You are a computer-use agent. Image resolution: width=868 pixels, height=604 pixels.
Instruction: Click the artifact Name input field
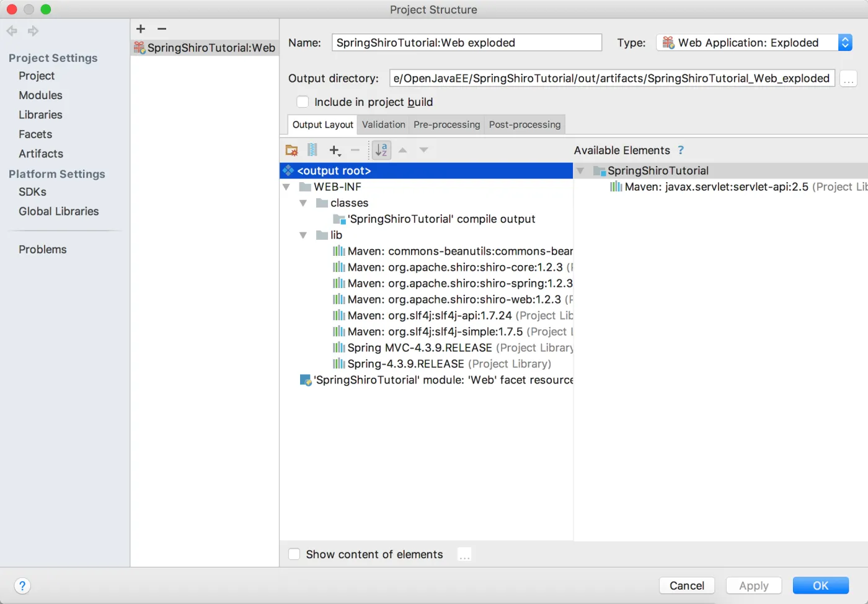coord(466,43)
